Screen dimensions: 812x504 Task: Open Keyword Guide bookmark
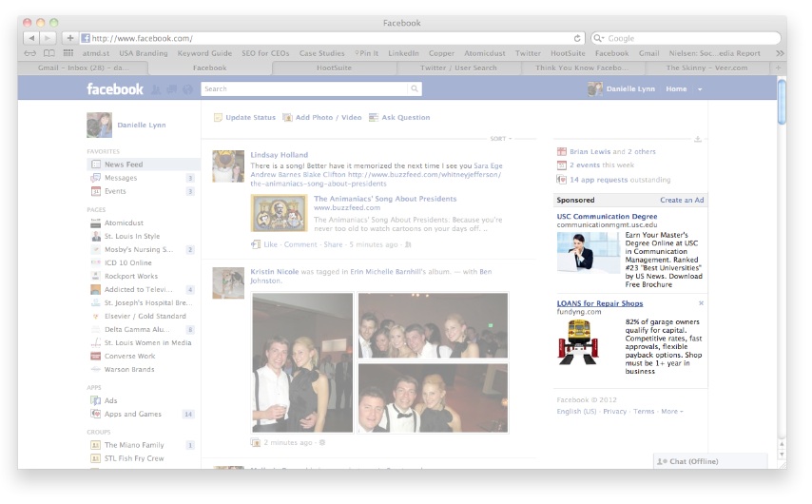point(204,53)
